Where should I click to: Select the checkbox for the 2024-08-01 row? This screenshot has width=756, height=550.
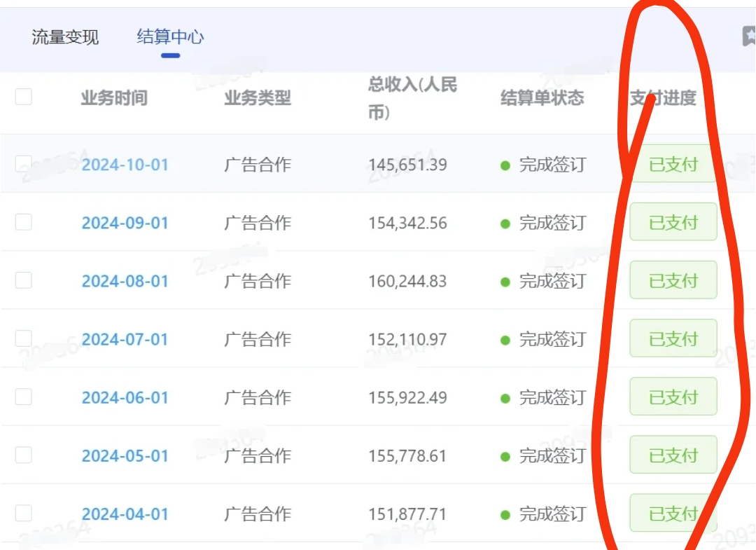click(24, 280)
